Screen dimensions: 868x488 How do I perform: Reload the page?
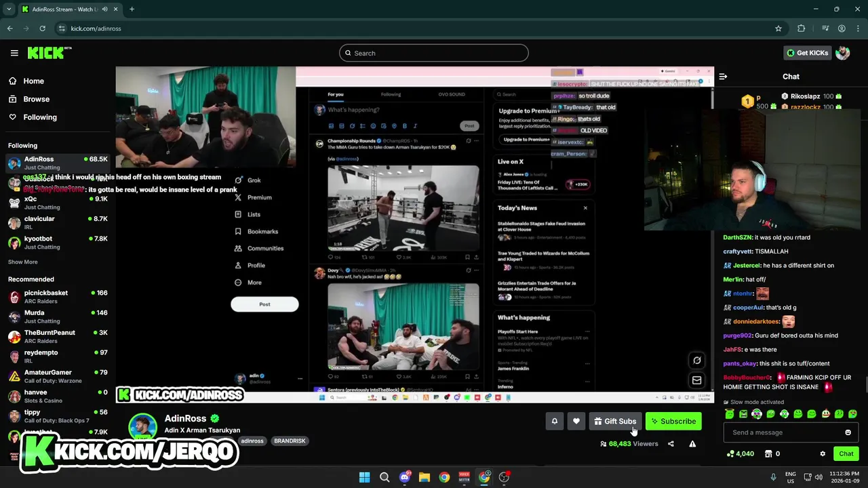tap(42, 28)
